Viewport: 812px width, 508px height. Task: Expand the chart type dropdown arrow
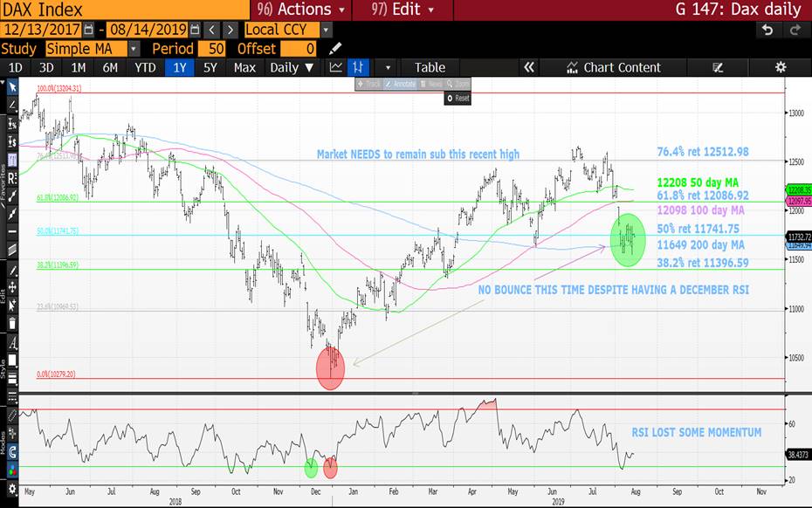click(388, 67)
